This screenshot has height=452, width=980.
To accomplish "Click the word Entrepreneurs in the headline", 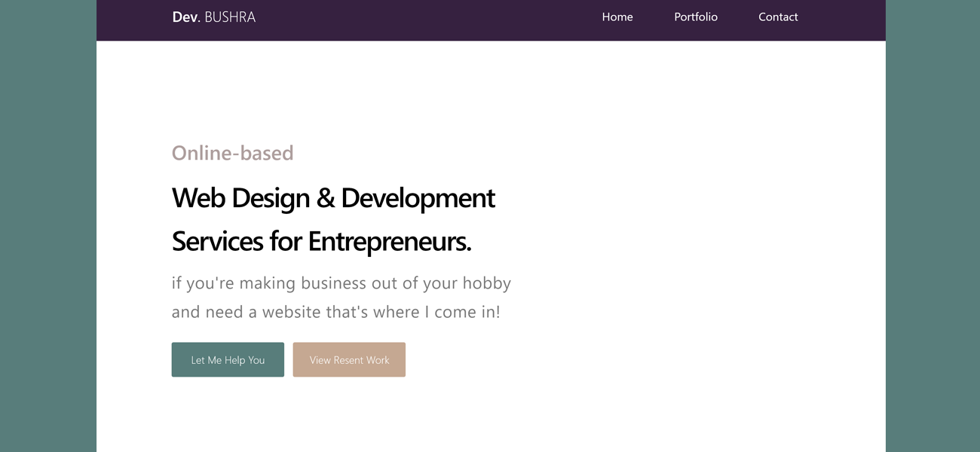I will [x=389, y=242].
